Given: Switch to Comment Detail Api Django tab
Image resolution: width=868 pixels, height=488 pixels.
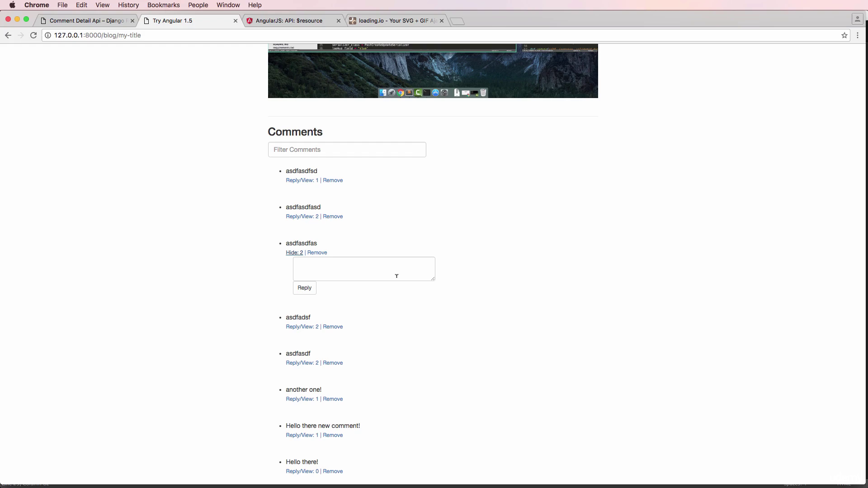Looking at the screenshot, I should 87,21.
